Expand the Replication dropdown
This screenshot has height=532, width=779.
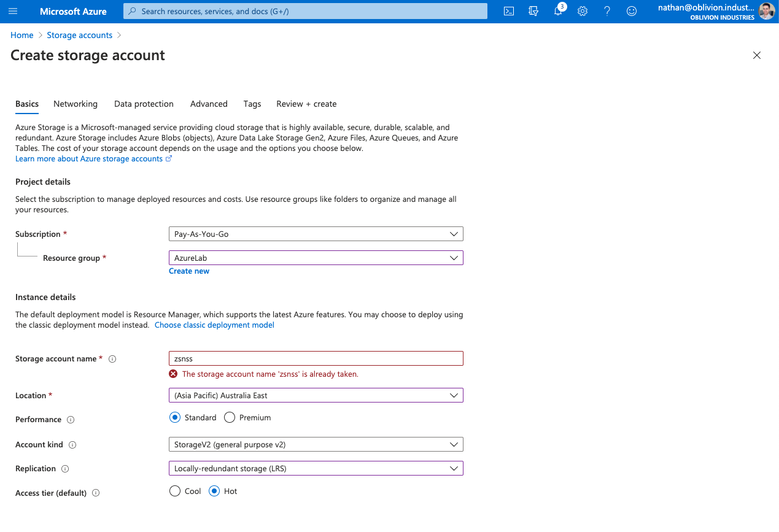click(x=316, y=469)
